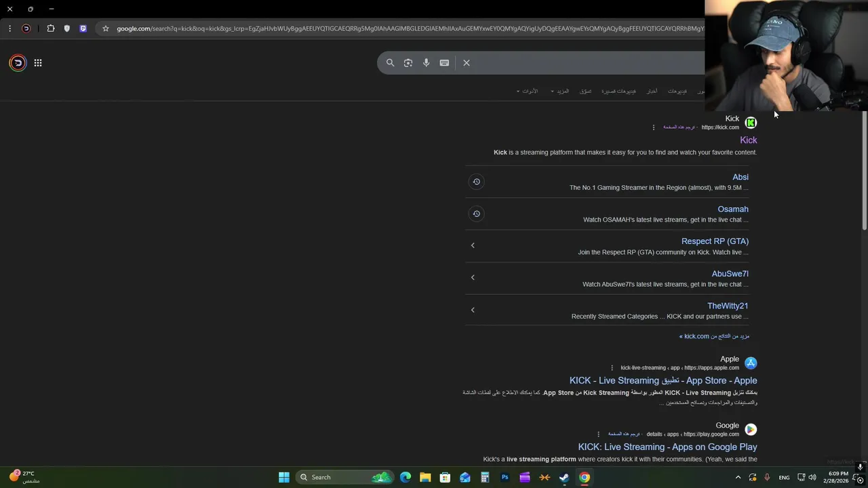868x488 pixels.
Task: Open the Chrome three-dot menu
Action: tap(9, 28)
